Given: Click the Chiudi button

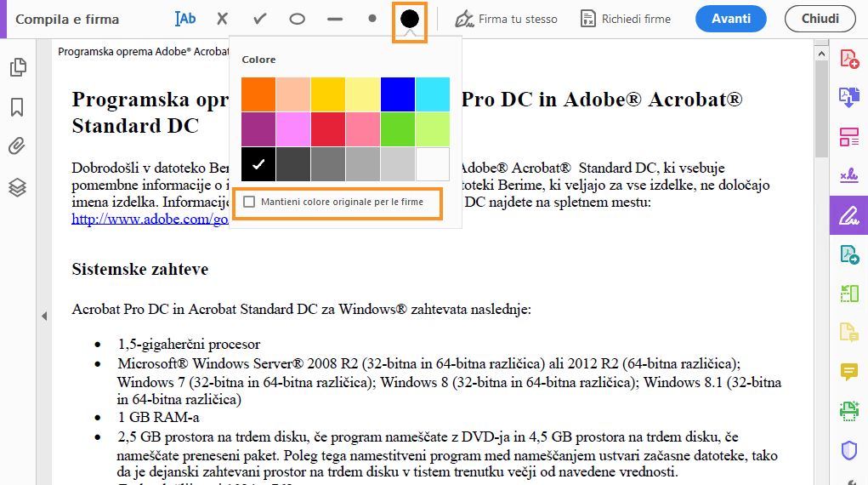Looking at the screenshot, I should 820,19.
